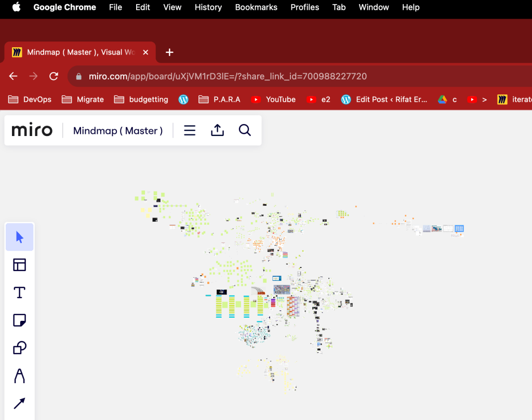Open the e2 bookmark

tap(318, 100)
